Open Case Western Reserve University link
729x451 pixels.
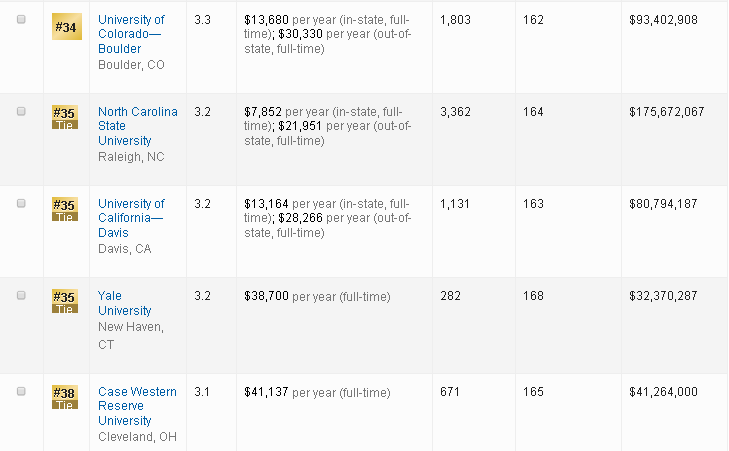click(x=137, y=406)
